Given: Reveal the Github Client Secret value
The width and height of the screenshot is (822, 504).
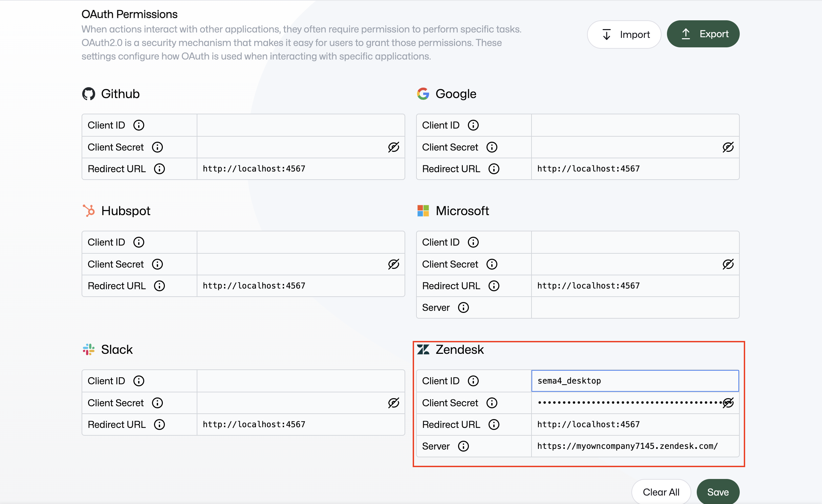Looking at the screenshot, I should (x=394, y=147).
